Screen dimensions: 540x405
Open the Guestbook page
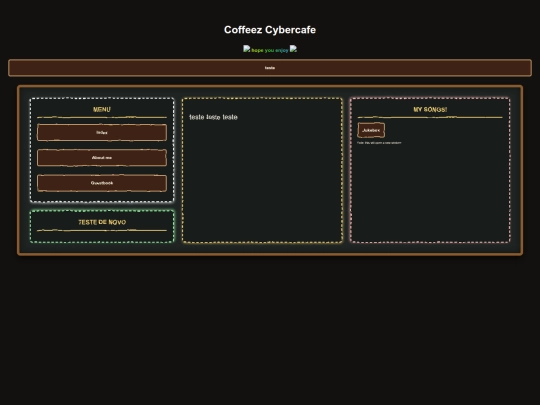[102, 183]
